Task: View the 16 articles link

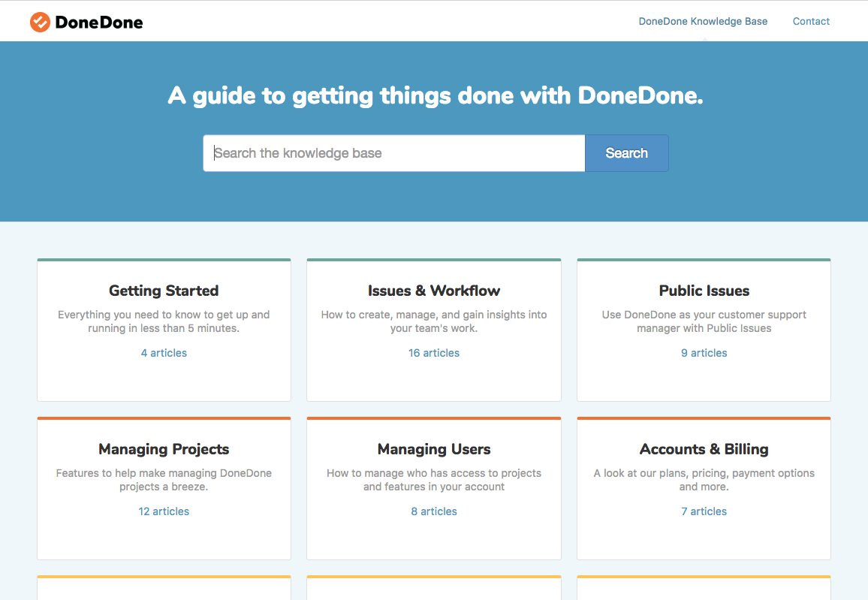Action: click(x=434, y=353)
